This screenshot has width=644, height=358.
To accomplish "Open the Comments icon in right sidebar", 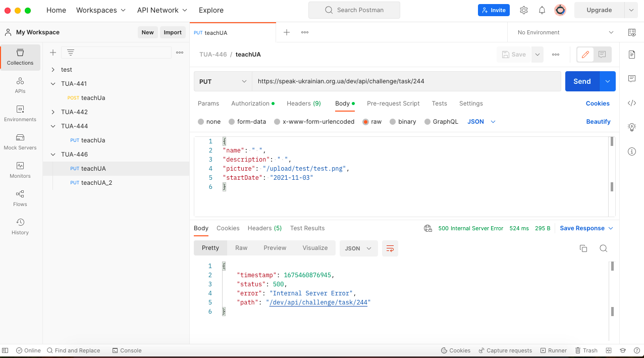I will pyautogui.click(x=632, y=79).
